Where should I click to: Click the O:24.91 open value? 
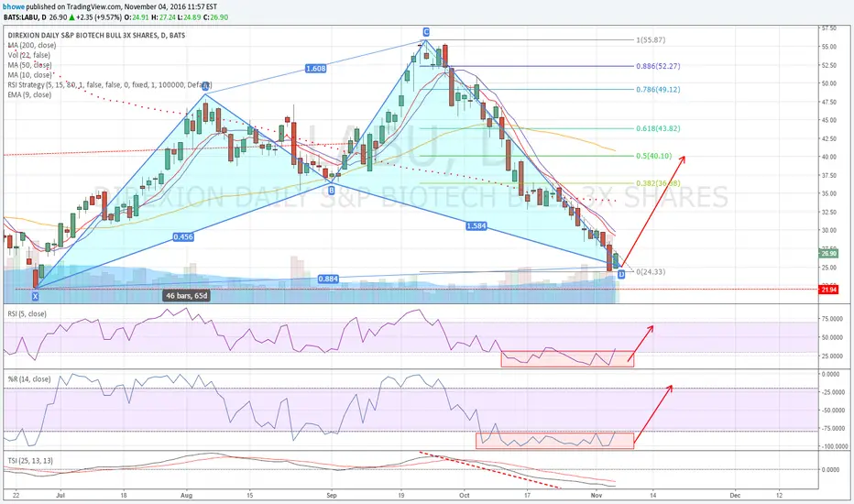tap(137, 17)
